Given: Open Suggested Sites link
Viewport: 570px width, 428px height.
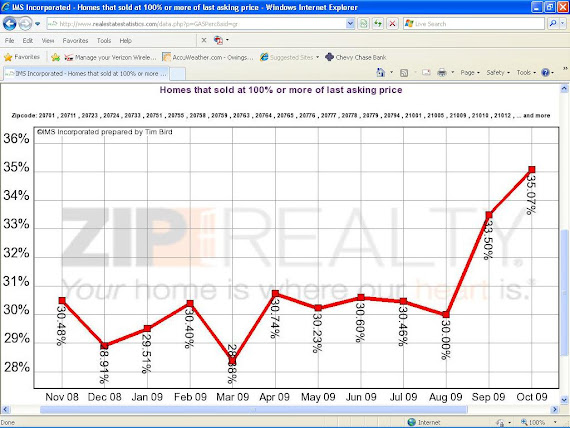Looking at the screenshot, I should [x=286, y=57].
